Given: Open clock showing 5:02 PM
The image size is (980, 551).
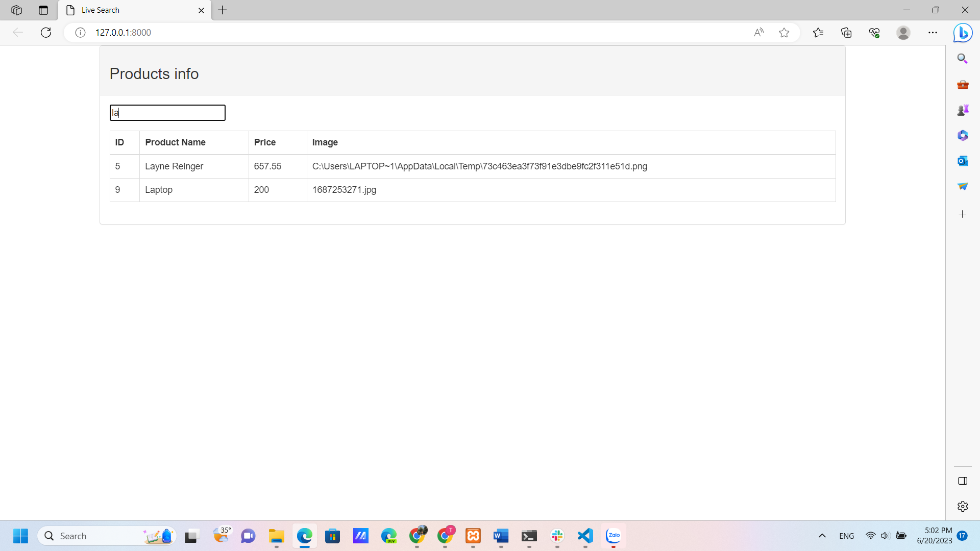Looking at the screenshot, I should 935,536.
